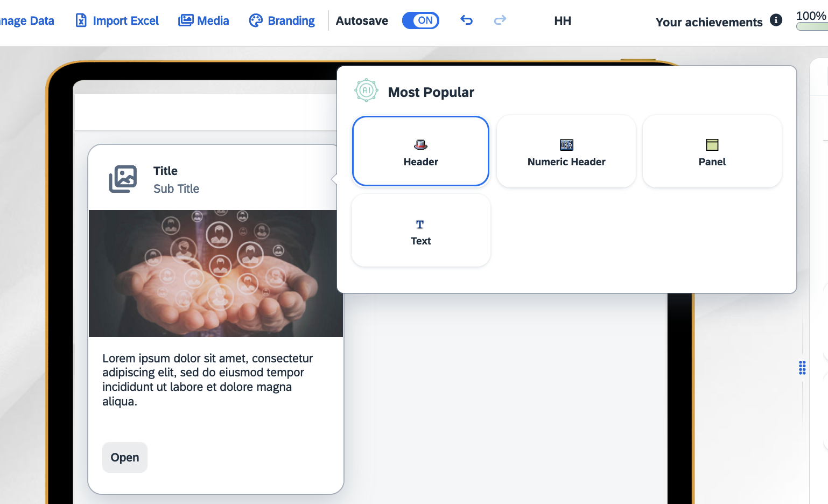Open the Media library
The height and width of the screenshot is (504, 828).
click(204, 20)
